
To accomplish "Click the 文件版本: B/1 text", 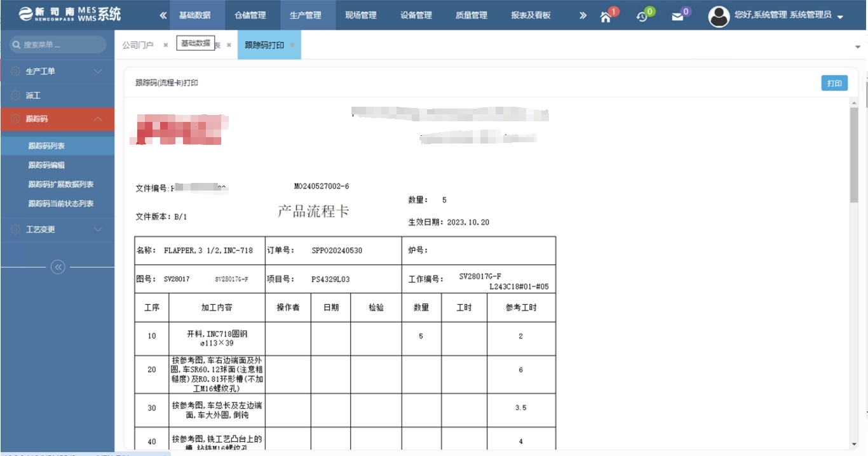I will (161, 217).
